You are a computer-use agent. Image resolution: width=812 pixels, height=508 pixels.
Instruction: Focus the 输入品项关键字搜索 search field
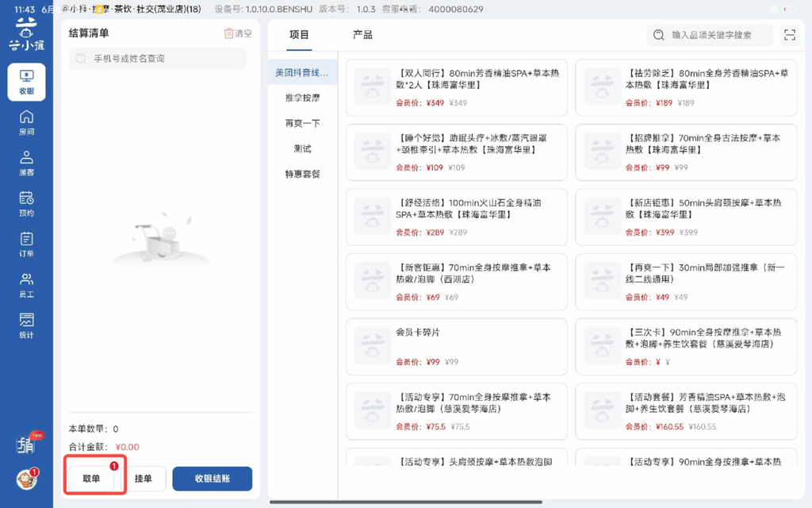pyautogui.click(x=710, y=35)
